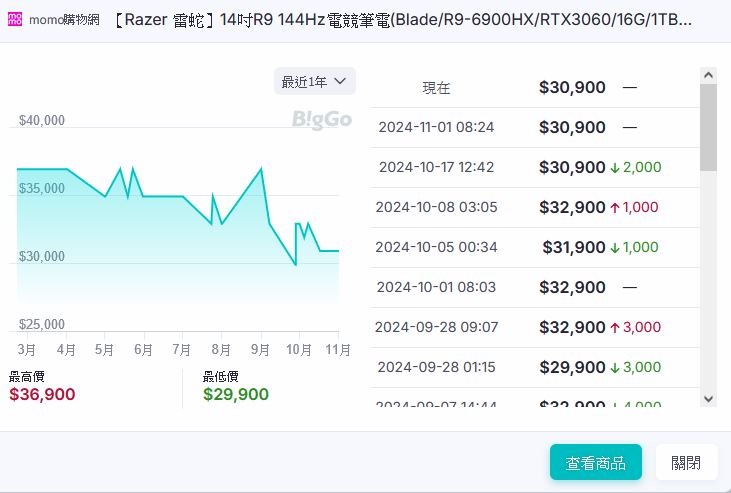
Task: Click the 查看商品 button
Action: click(x=595, y=462)
